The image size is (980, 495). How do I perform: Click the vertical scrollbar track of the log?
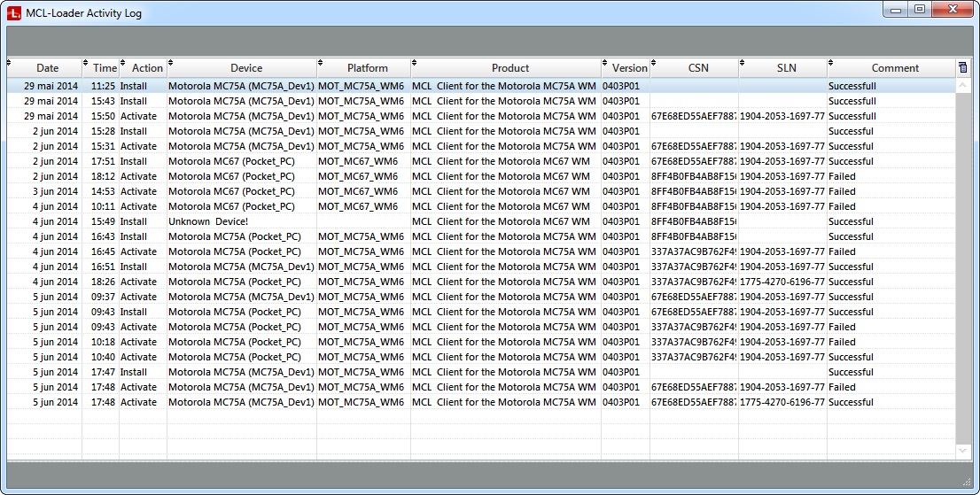click(963, 268)
